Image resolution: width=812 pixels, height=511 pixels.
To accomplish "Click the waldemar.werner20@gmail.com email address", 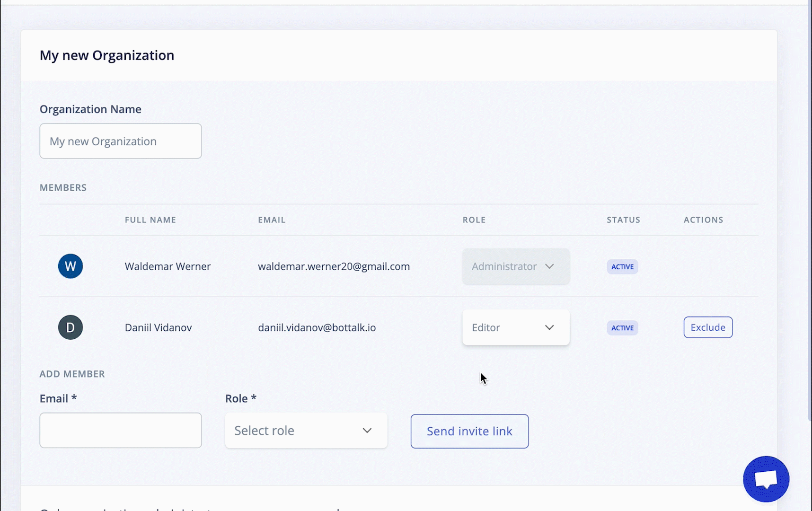I will (334, 266).
